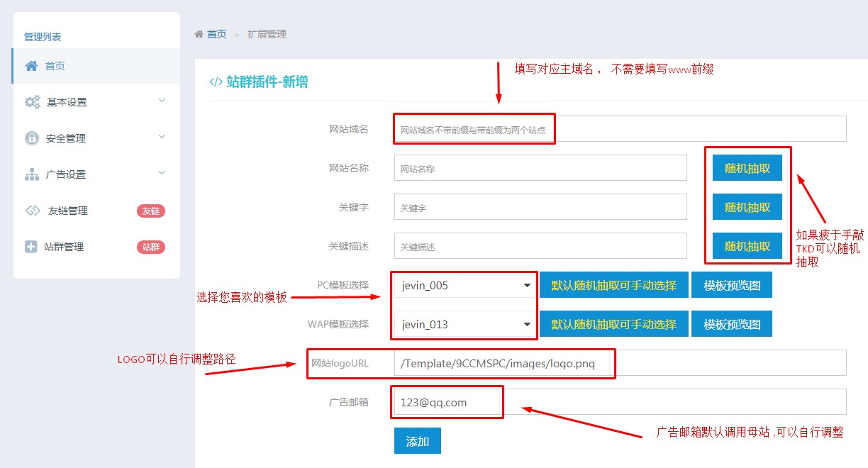Image resolution: width=868 pixels, height=468 pixels.
Task: Open 站群管理 menu item
Action: pyautogui.click(x=96, y=247)
